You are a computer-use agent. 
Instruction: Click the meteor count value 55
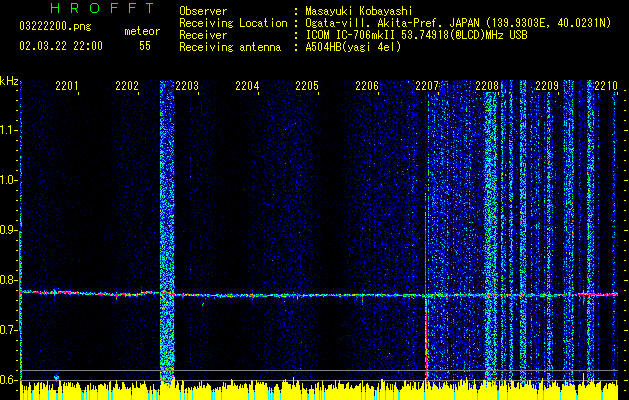[x=145, y=46]
